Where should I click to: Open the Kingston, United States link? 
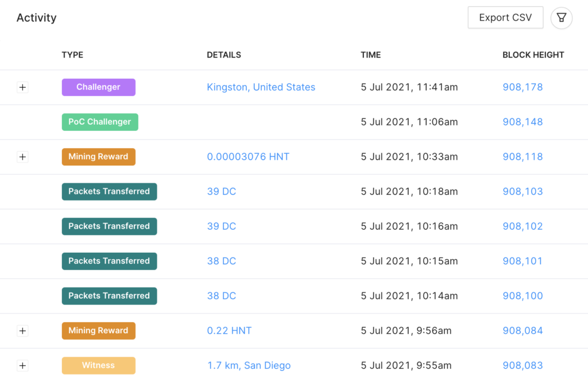(x=261, y=87)
